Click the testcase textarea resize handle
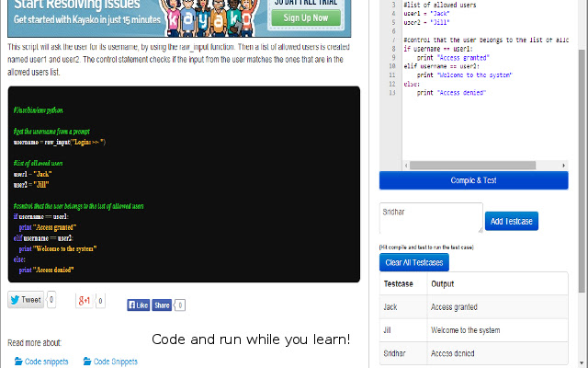This screenshot has height=368, width=588. pyautogui.click(x=481, y=230)
